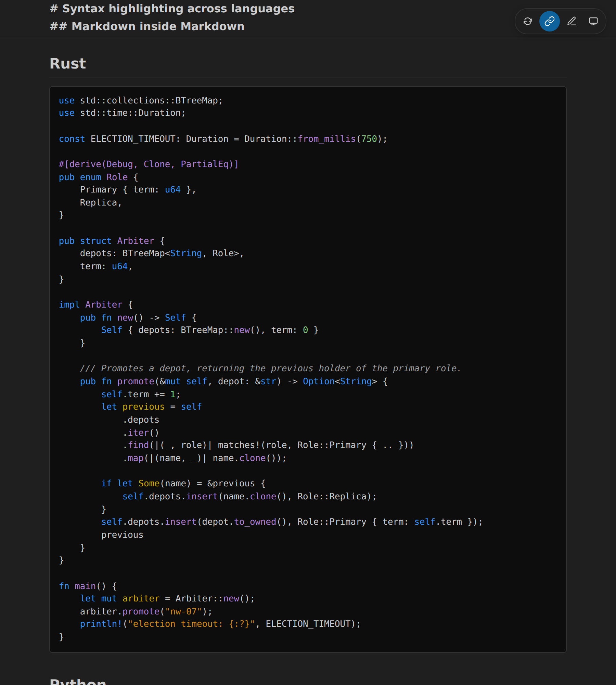The height and width of the screenshot is (685, 616).
Task: Click the 'println!("election timeout' line
Action: coord(220,624)
